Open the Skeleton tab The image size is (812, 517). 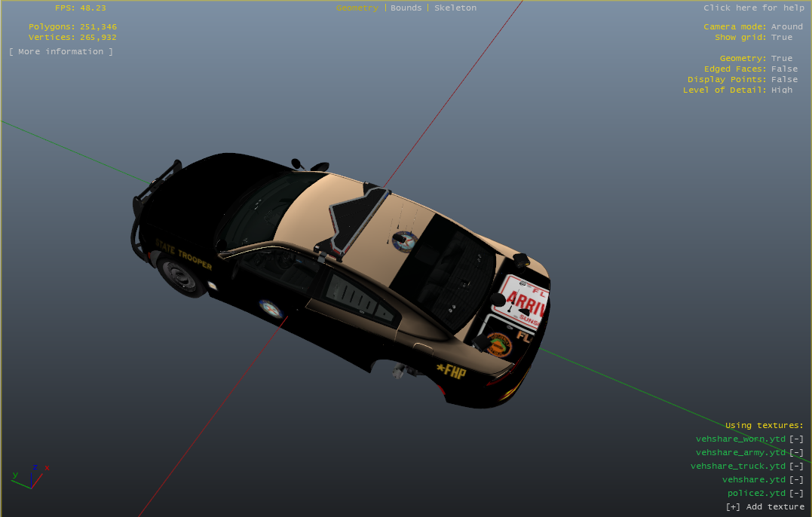click(x=455, y=8)
